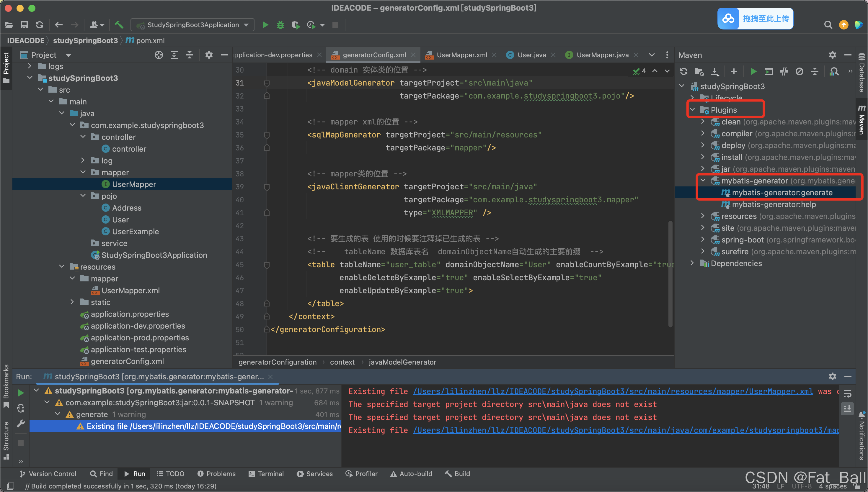The image size is (868, 492).
Task: Rerun the Maven task in Run panel
Action: coord(21,393)
